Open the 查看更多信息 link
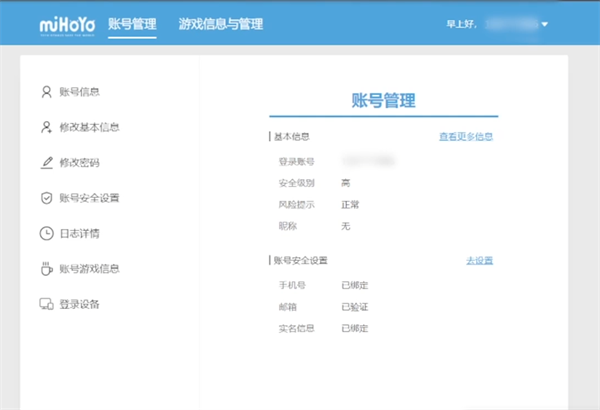This screenshot has width=600, height=410. [465, 136]
